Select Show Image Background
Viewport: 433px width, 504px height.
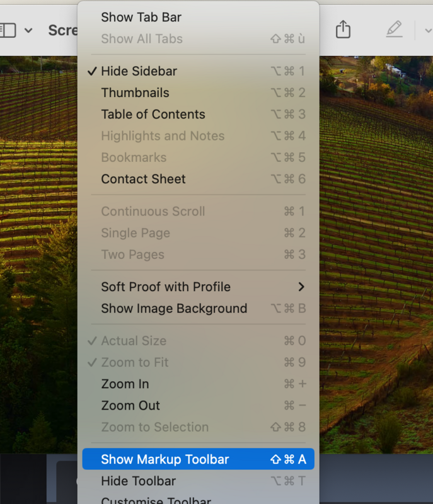click(x=173, y=309)
